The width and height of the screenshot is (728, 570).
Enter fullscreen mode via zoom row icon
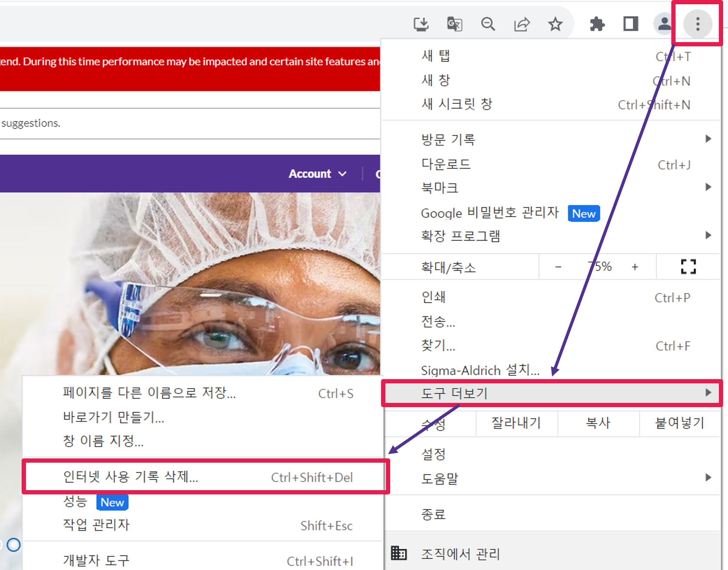pyautogui.click(x=688, y=267)
